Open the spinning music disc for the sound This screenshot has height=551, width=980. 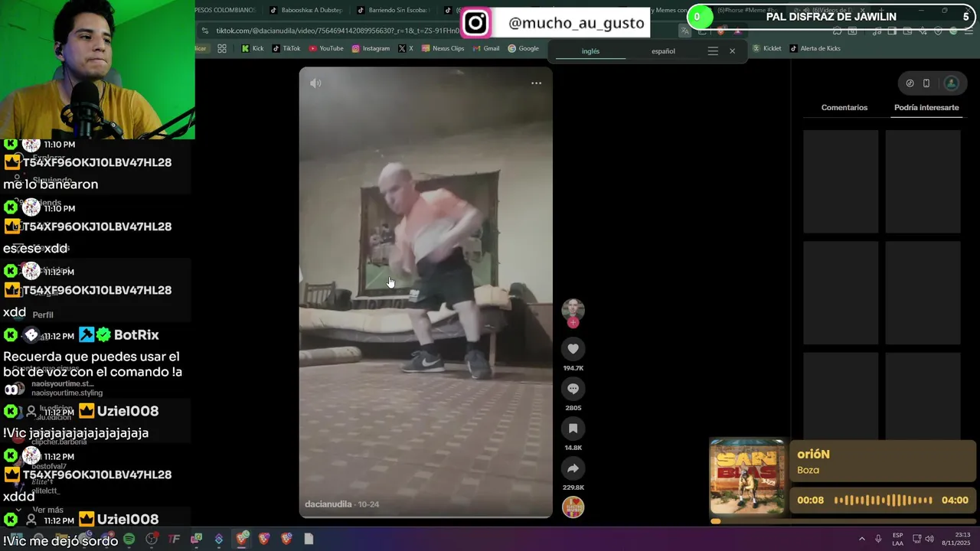tap(573, 507)
